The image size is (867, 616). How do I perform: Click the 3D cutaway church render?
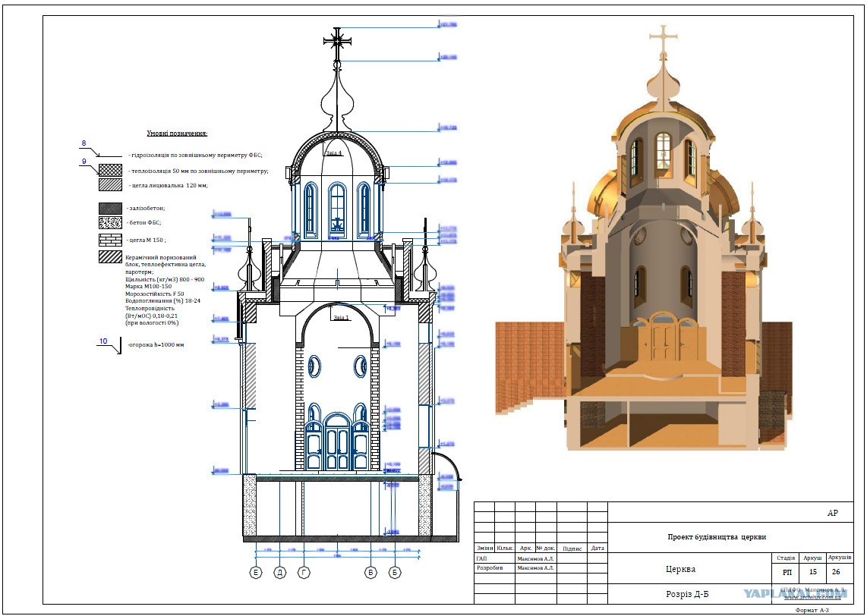pyautogui.click(x=644, y=237)
